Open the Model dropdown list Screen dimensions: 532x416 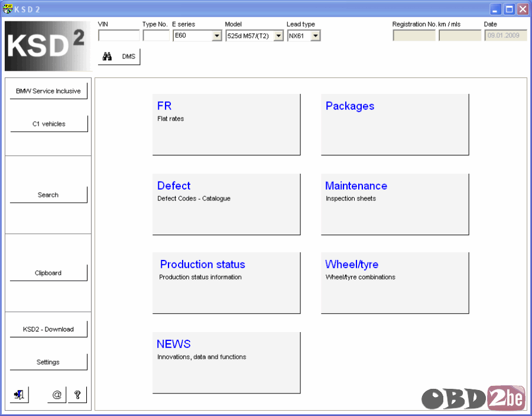click(x=278, y=35)
